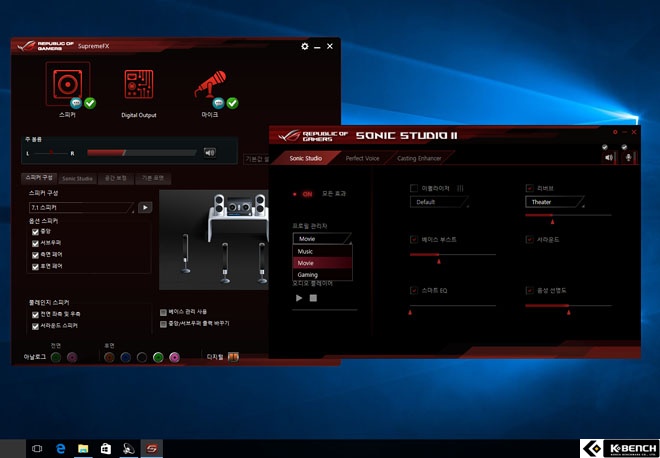Click the 디지털 digital output connector icon
This screenshot has width=660, height=458.
[x=233, y=357]
